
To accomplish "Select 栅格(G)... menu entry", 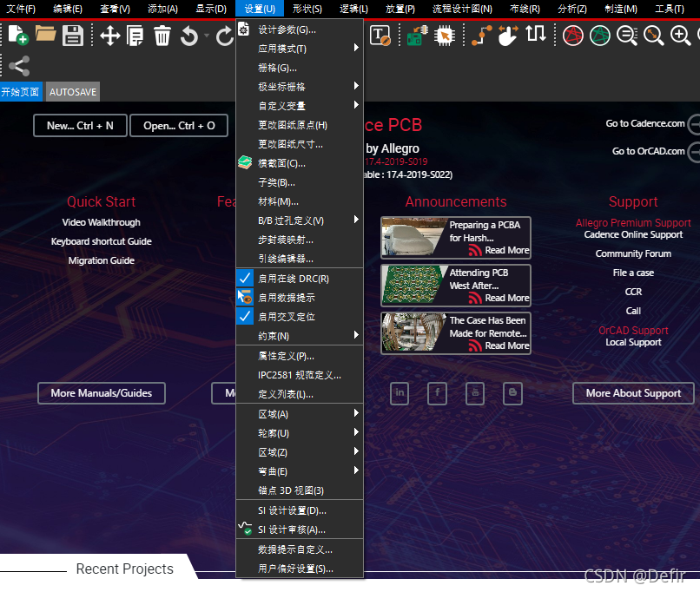I will click(x=300, y=68).
